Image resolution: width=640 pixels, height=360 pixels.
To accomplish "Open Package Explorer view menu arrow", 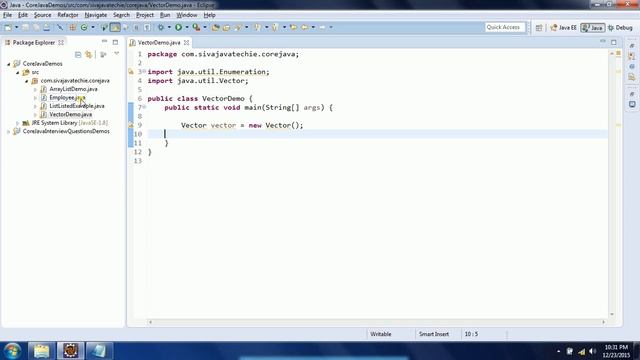I will click(116, 54).
